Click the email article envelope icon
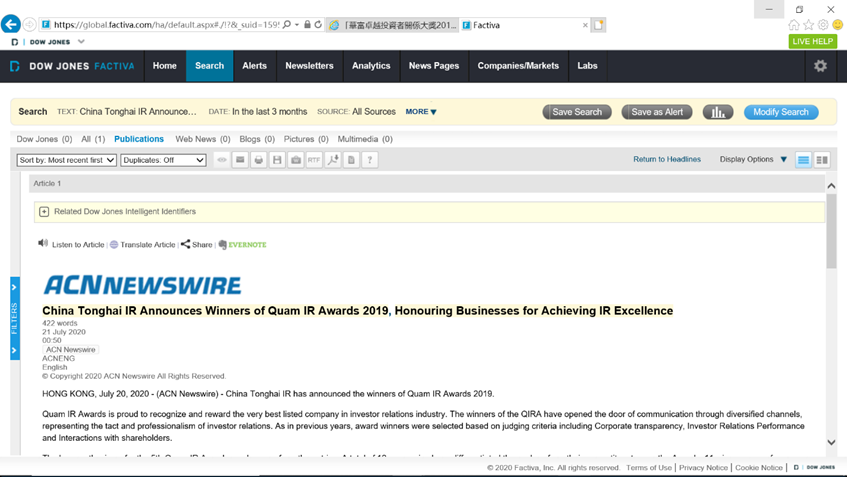 tap(240, 160)
